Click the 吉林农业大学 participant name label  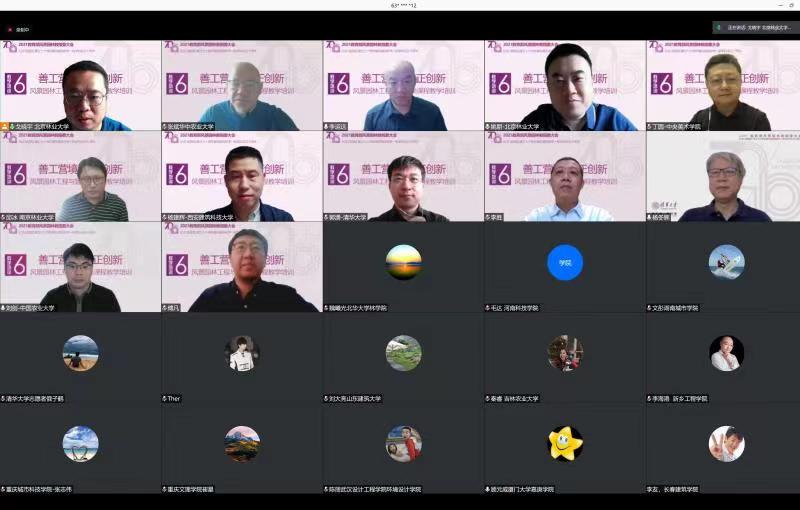pos(514,398)
